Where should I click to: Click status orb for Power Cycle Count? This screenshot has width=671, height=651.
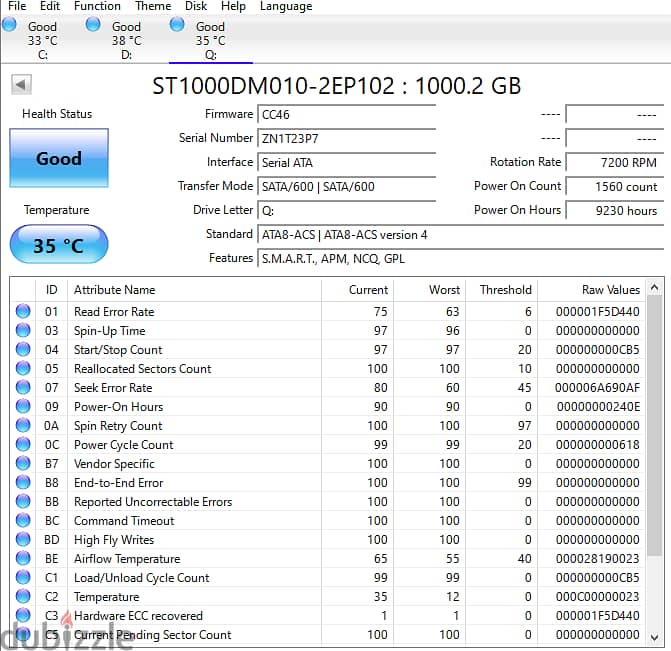click(23, 444)
